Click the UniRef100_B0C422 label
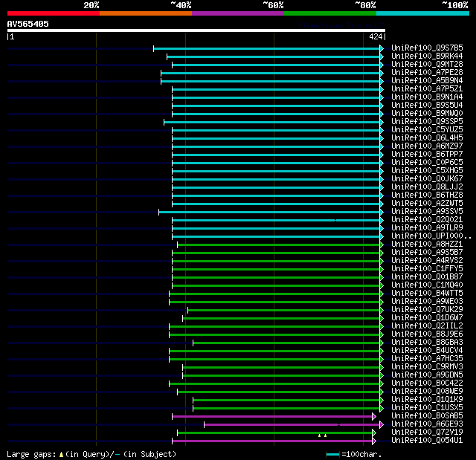This screenshot has height=460, width=476. (427, 383)
